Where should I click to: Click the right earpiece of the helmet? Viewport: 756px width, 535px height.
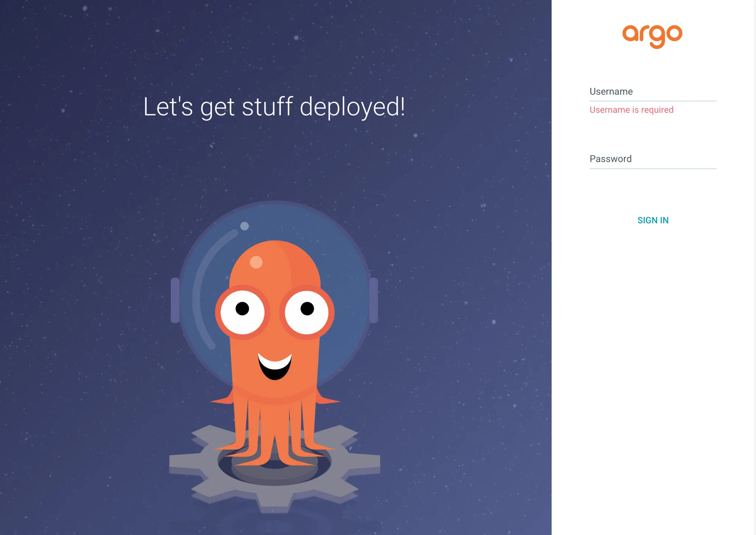[374, 300]
